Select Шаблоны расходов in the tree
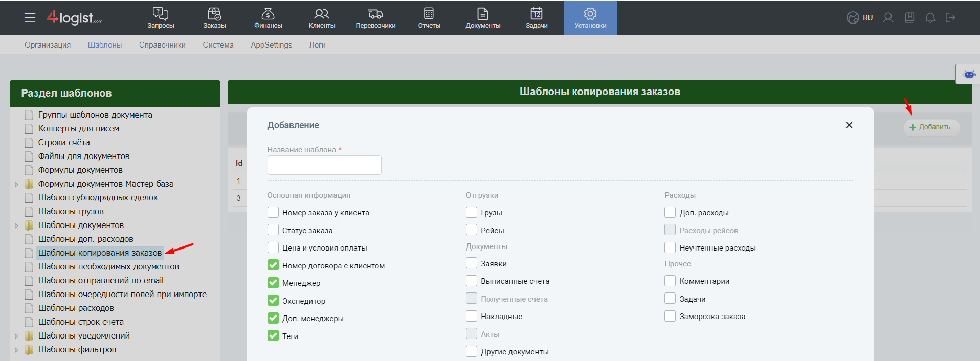Image resolution: width=980 pixels, height=361 pixels. click(x=76, y=308)
